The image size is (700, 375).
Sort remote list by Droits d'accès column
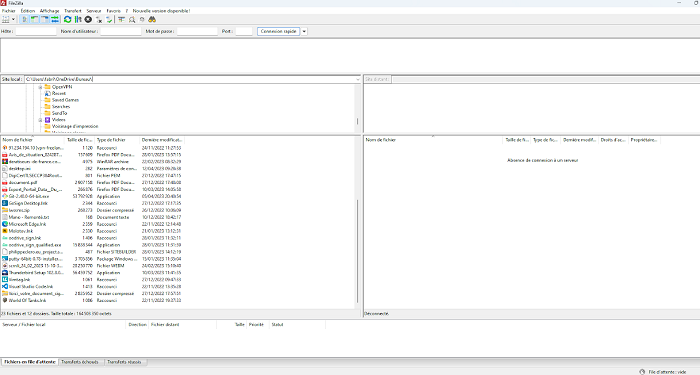click(x=613, y=140)
